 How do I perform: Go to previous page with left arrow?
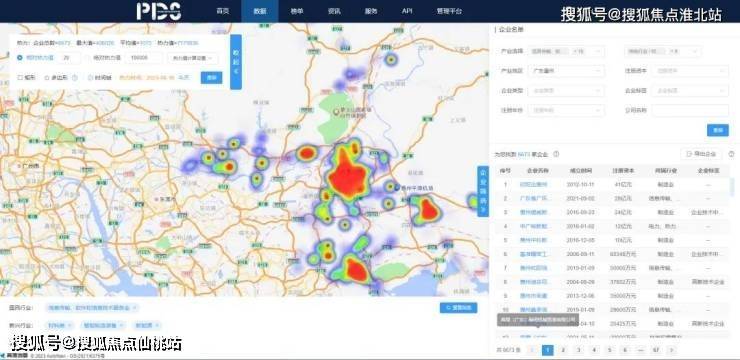[x=532, y=350]
